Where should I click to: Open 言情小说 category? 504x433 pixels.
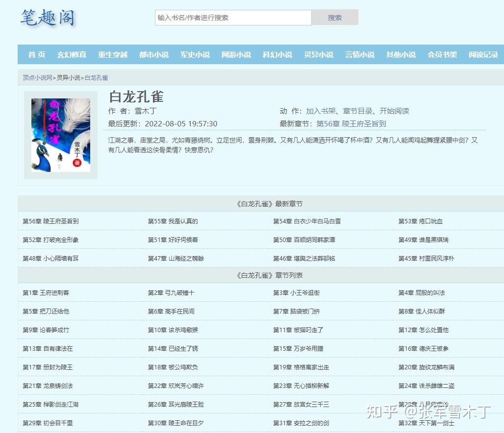coord(360,54)
